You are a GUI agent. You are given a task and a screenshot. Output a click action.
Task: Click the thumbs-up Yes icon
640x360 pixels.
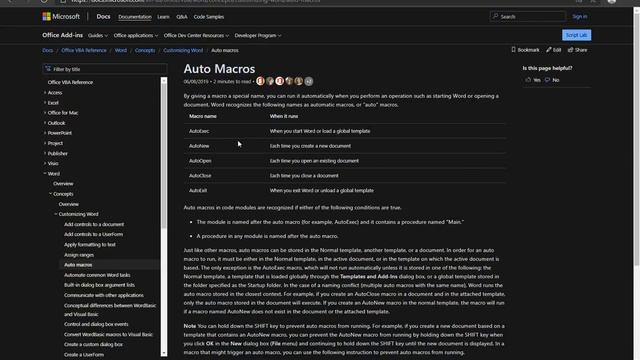tap(529, 80)
